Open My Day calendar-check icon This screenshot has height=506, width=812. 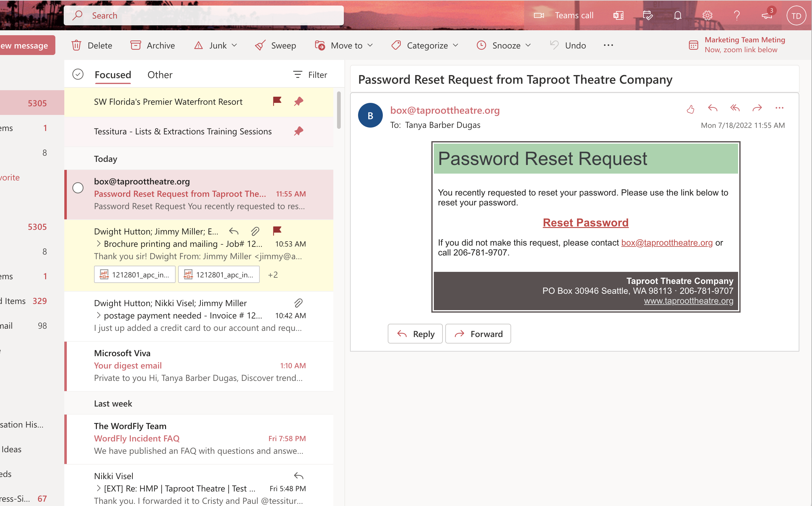648,15
